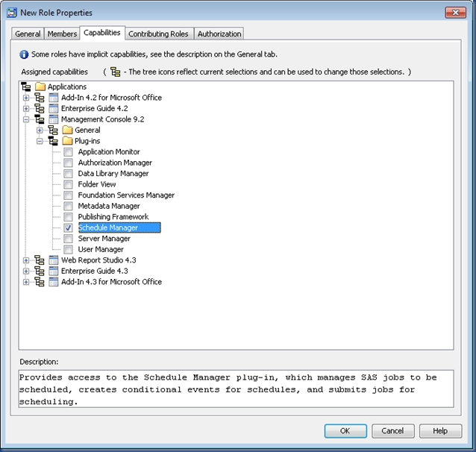
Task: Click tree selection icon for Plug-ins folder
Action: (x=53, y=141)
